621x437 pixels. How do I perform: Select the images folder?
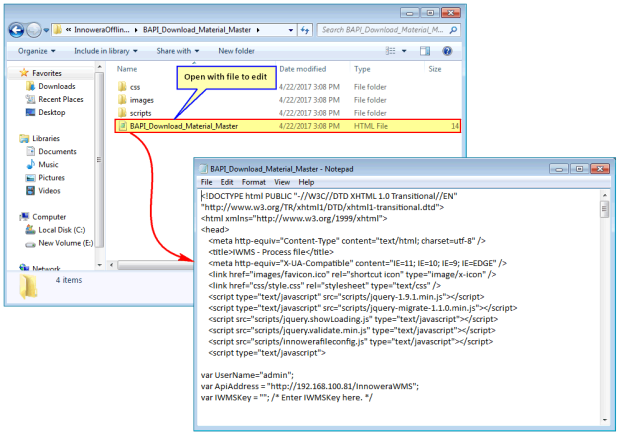136,100
